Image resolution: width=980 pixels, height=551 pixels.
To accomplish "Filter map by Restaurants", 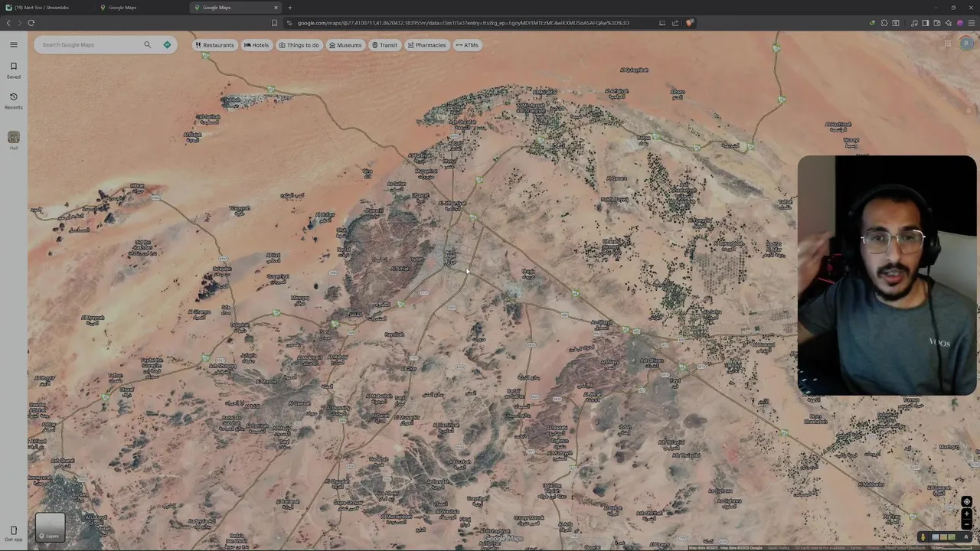I will pos(214,45).
